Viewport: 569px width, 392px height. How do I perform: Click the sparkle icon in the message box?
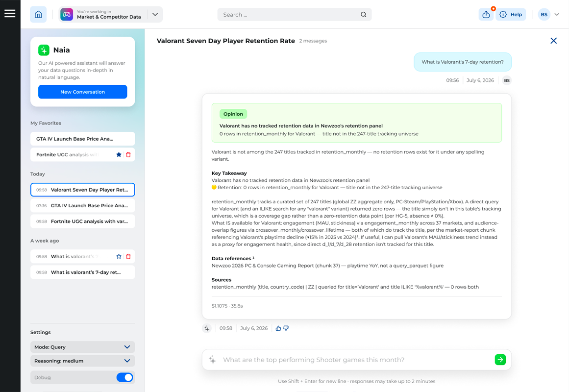click(213, 360)
